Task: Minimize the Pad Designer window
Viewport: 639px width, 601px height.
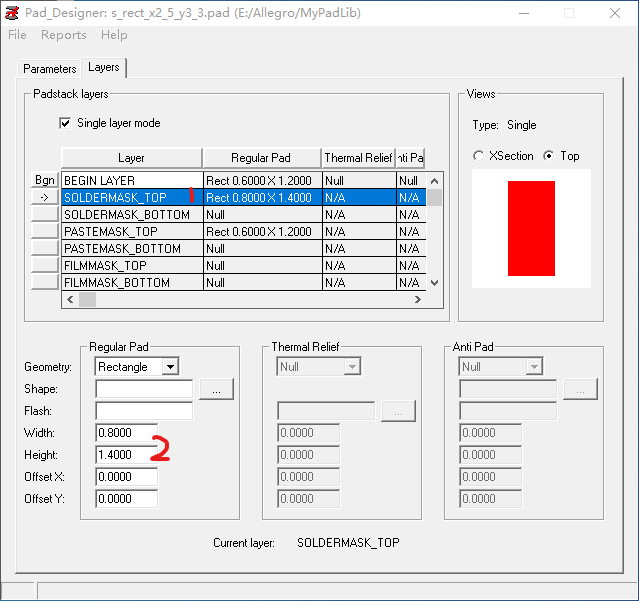Action: 524,13
